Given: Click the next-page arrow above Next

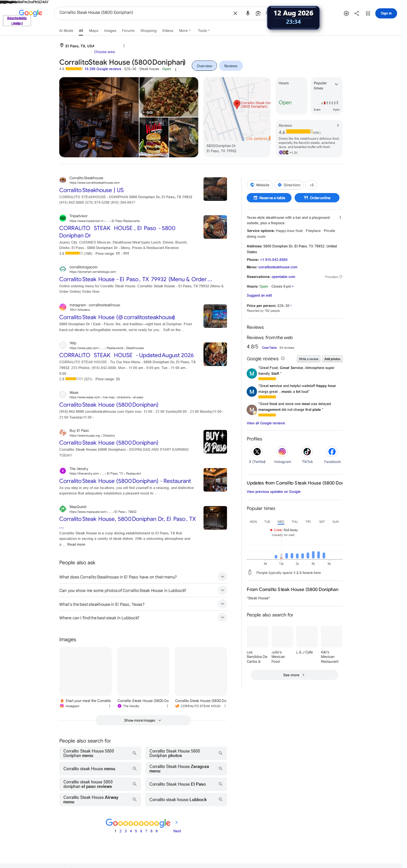Looking at the screenshot, I should pos(176,822).
